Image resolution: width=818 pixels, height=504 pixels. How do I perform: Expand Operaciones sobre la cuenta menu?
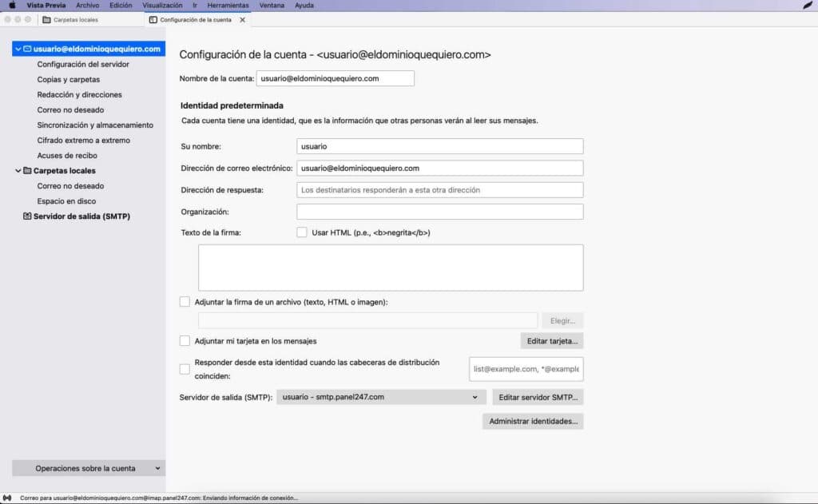pyautogui.click(x=89, y=468)
